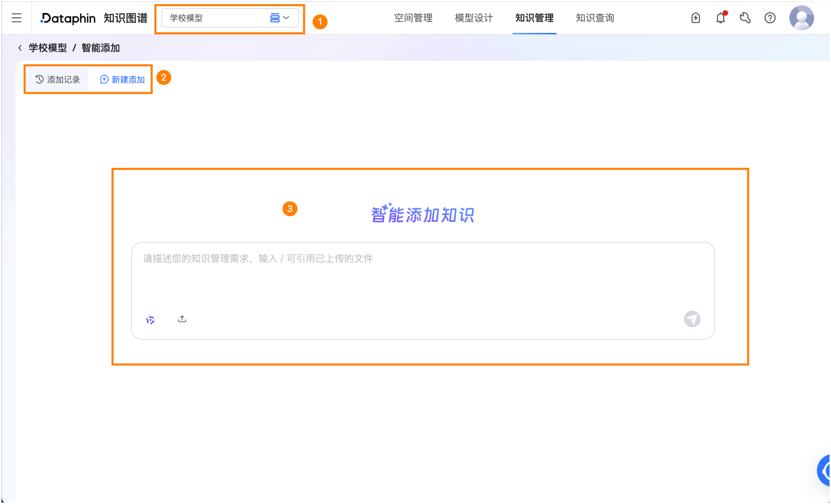Screen dimensions: 831x504
Task: Go to the 知识查询 tab
Action: (596, 18)
